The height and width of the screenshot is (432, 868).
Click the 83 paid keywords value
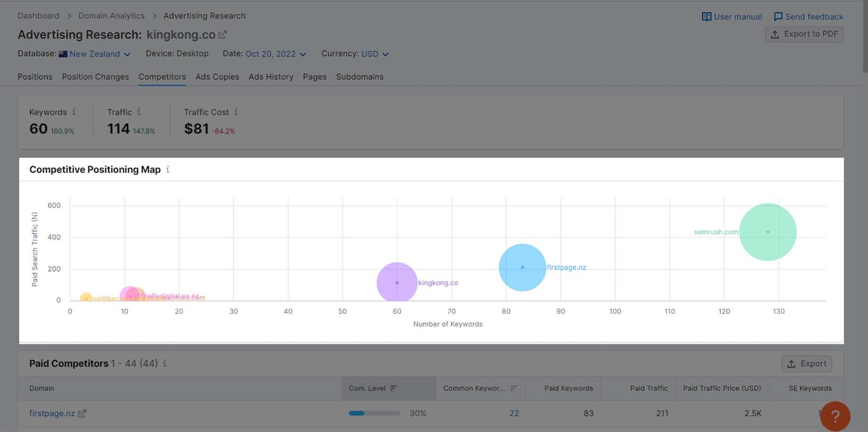pyautogui.click(x=589, y=414)
